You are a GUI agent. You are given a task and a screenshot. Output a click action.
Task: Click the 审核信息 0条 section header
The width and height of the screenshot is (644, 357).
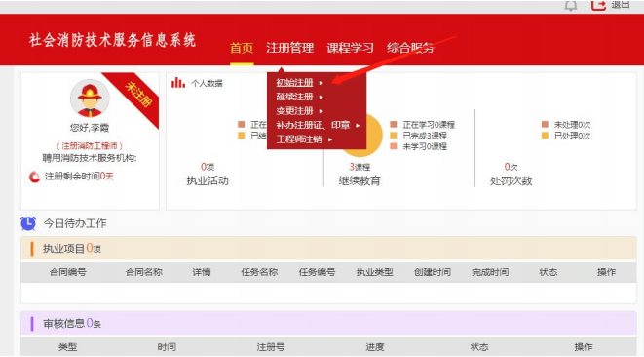coord(328,323)
